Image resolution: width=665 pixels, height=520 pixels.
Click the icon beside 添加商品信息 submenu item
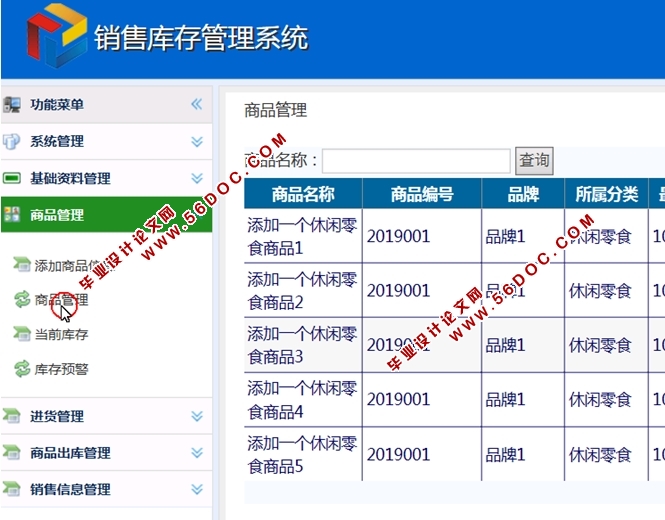22,264
